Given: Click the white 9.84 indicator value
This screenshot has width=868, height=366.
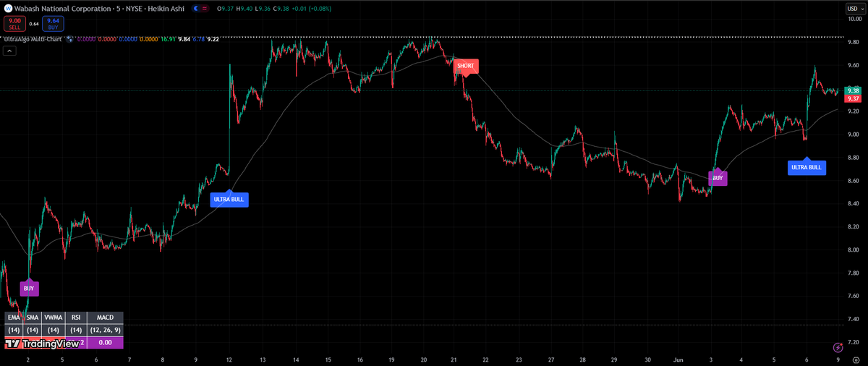Looking at the screenshot, I should coord(184,39).
